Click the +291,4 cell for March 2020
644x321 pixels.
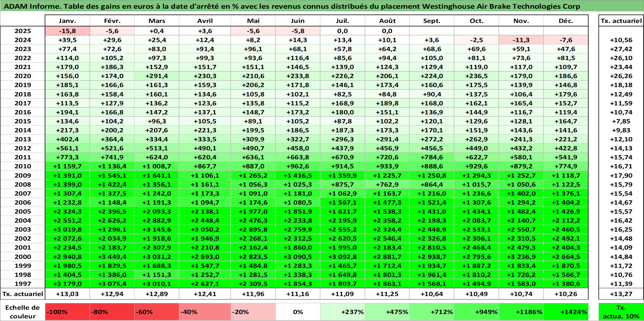[x=157, y=76]
